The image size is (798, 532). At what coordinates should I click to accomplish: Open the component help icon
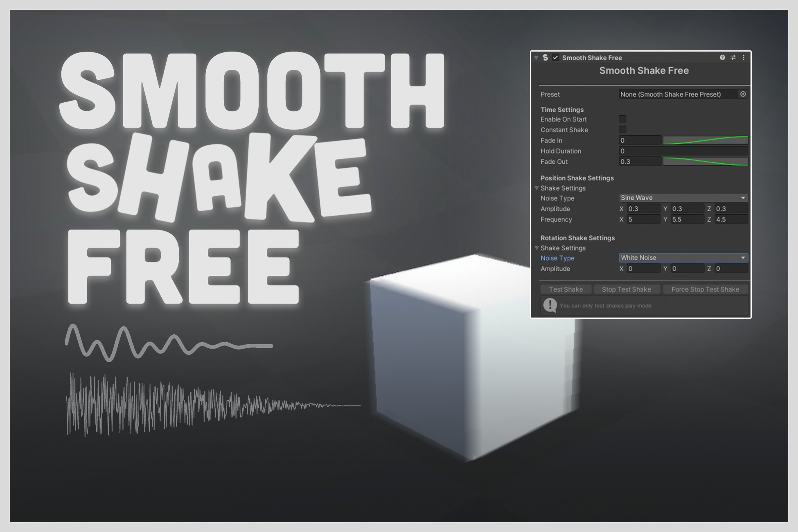(x=722, y=58)
